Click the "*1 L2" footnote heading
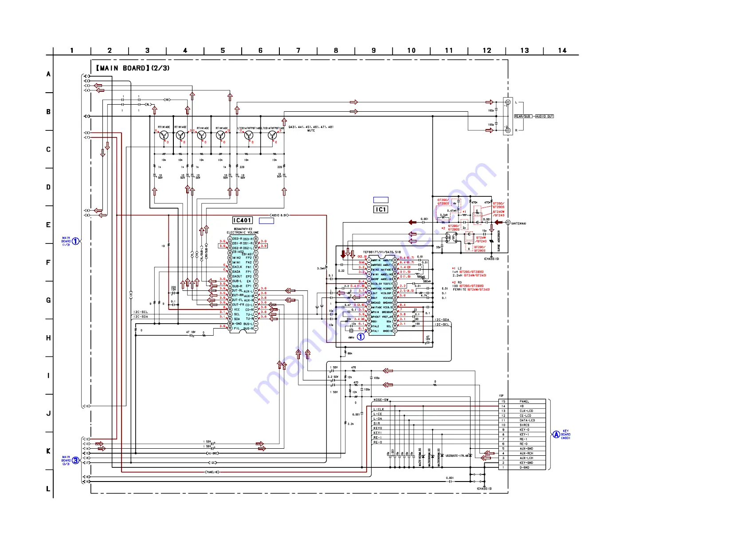Viewport: 745px width, 560px height. [457, 268]
